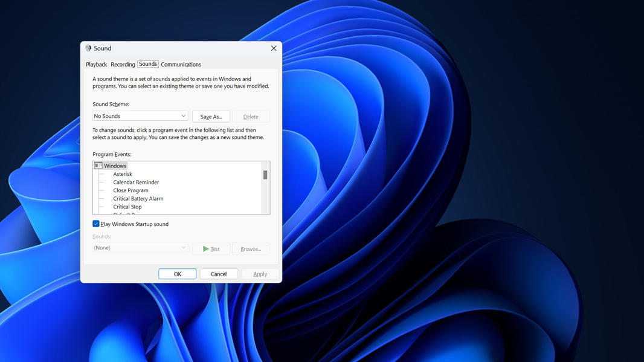
Task: Select the Critical Stop event
Action: coord(127,207)
